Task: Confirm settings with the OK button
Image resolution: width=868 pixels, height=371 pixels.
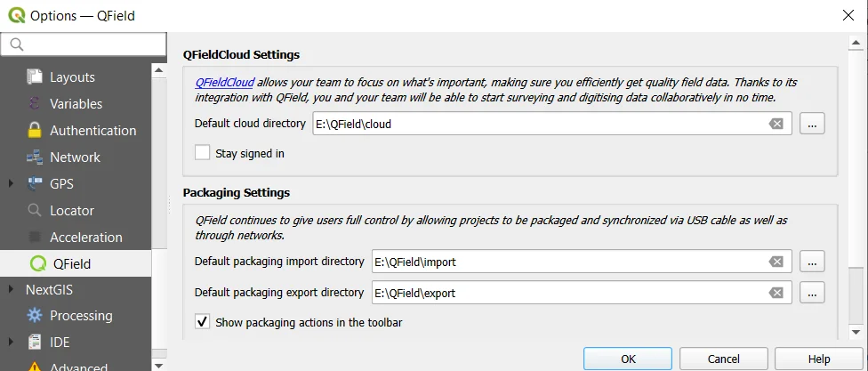Action: point(628,359)
